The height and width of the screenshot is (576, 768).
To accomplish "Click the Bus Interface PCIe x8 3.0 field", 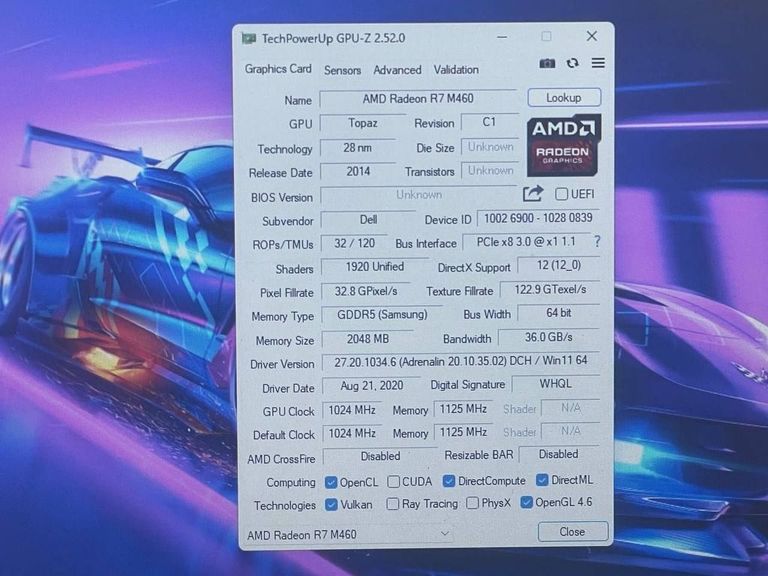I will (x=527, y=241).
